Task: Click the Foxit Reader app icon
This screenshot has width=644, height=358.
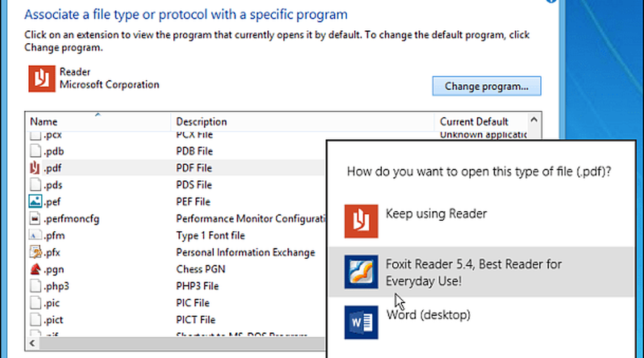Action: [361, 272]
